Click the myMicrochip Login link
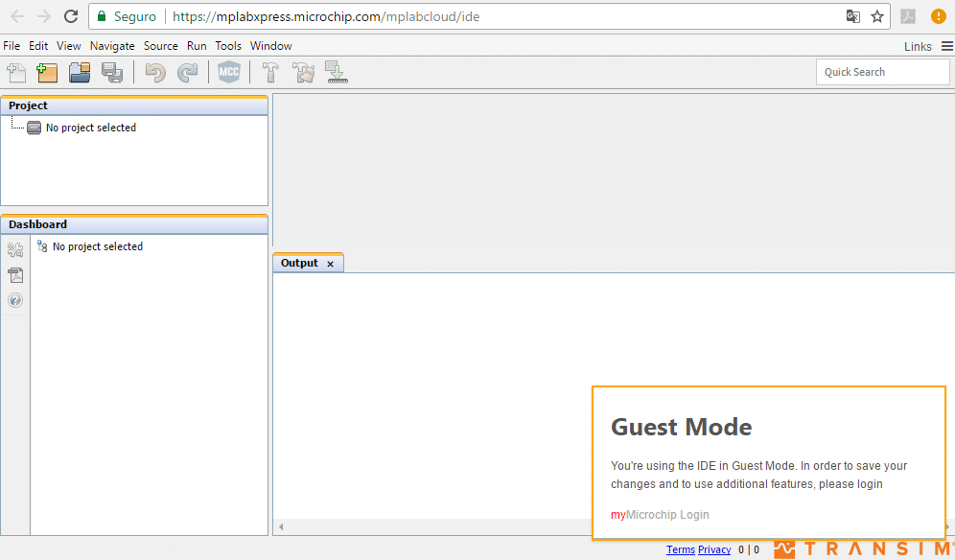The height and width of the screenshot is (560, 955). point(660,515)
